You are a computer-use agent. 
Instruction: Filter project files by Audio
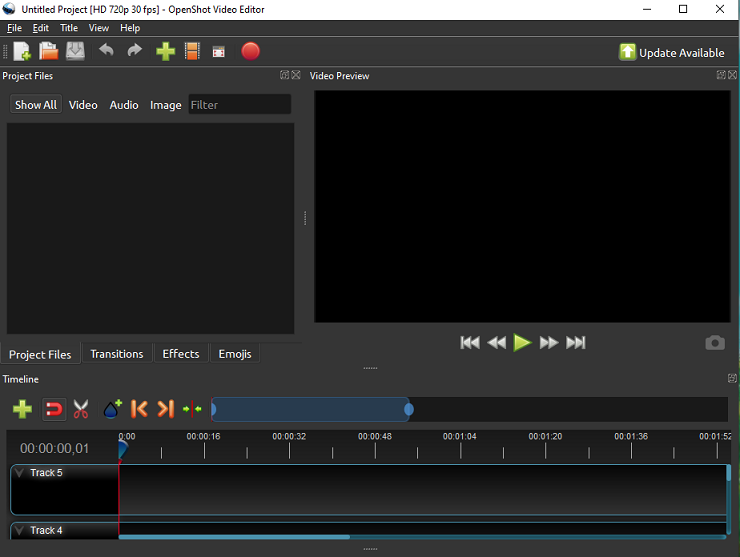pos(124,105)
